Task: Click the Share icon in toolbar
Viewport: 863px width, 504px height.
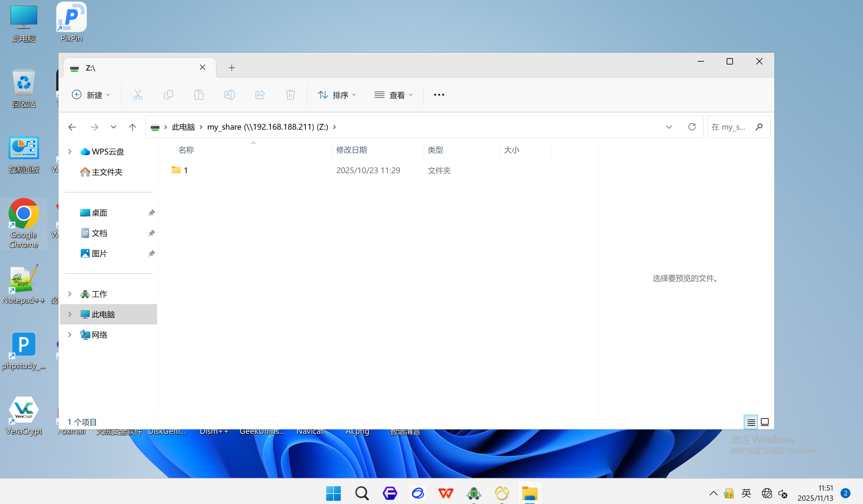Action: [260, 95]
